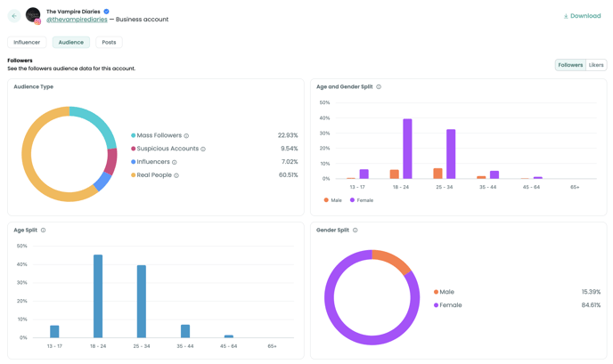613x364 pixels.
Task: Show info for Age and Gender Split
Action: tap(379, 87)
